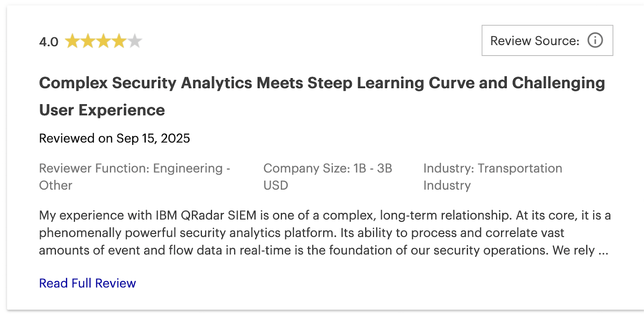This screenshot has width=644, height=314.
Task: Click the 4.0 rating number
Action: (48, 41)
